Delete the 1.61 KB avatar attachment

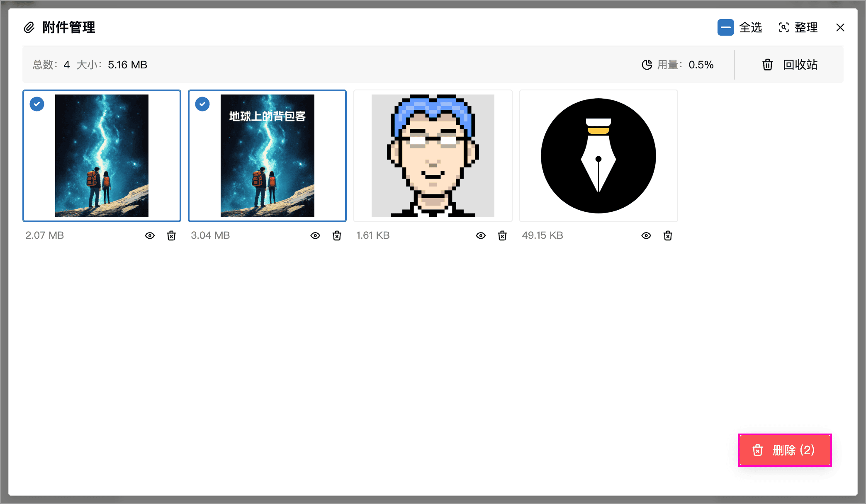tap(502, 235)
